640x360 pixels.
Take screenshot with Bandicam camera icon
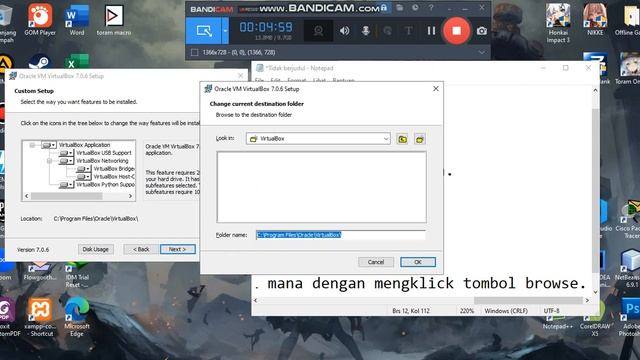[482, 31]
